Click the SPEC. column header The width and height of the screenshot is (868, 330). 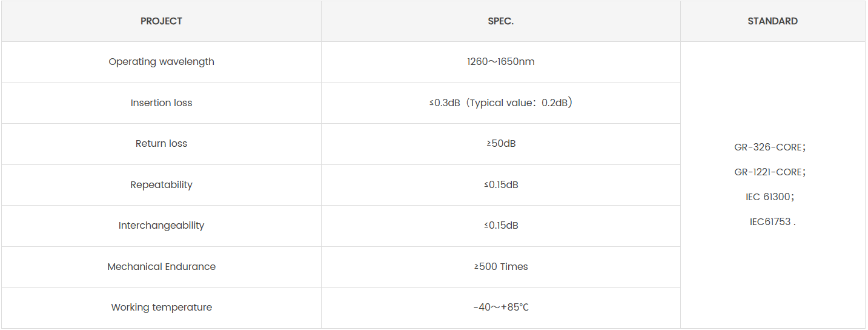[x=500, y=21]
